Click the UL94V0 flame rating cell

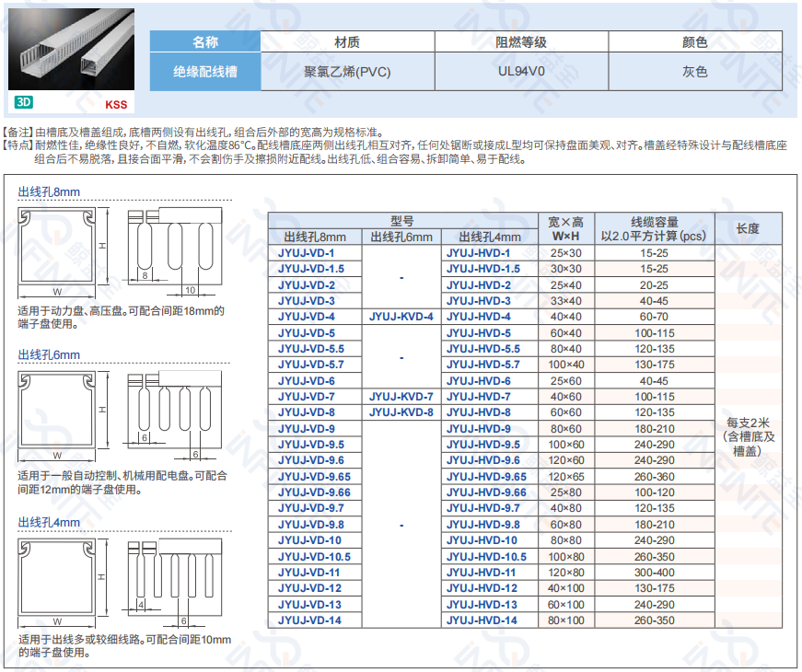coord(521,71)
